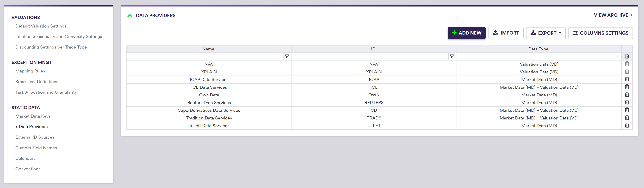Click trash icon in filter row

click(627, 56)
